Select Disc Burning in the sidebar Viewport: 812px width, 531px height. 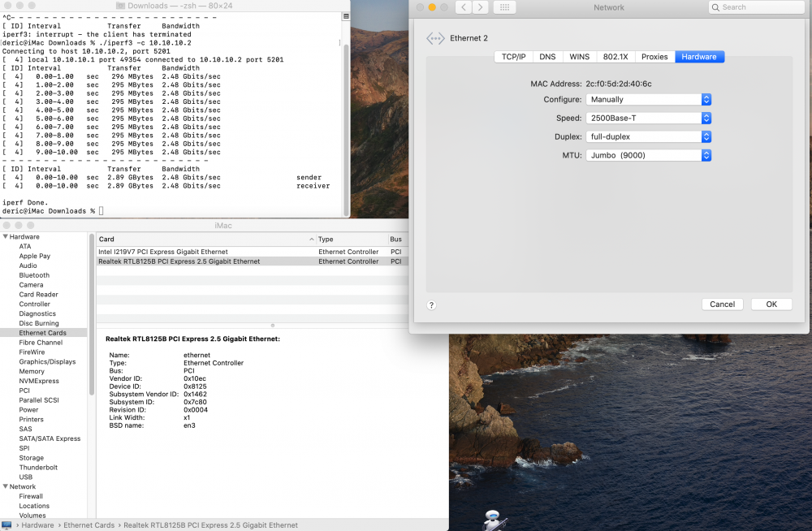(39, 323)
